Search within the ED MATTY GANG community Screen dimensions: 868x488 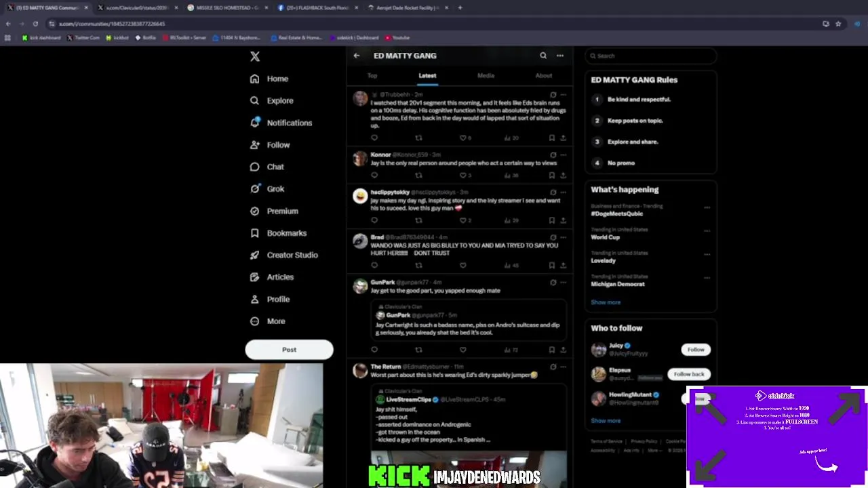tap(543, 56)
